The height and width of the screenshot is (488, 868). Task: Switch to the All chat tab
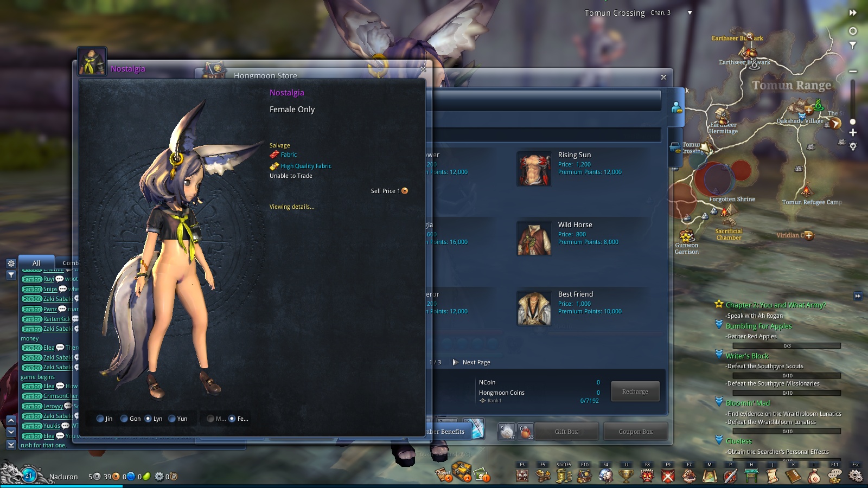(x=36, y=263)
